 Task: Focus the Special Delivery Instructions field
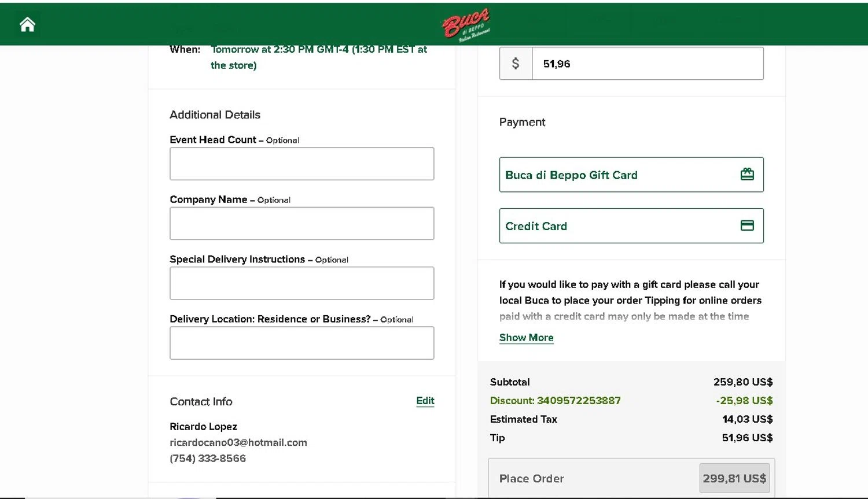(301, 283)
